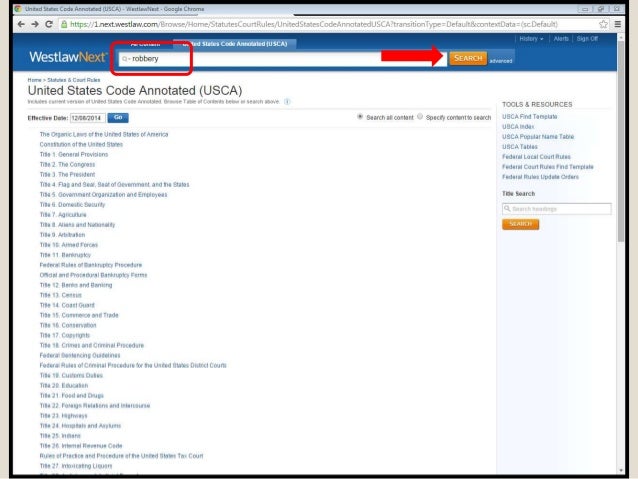Open Federal Rules of Criminal Procedure link

pyautogui.click(x=133, y=365)
